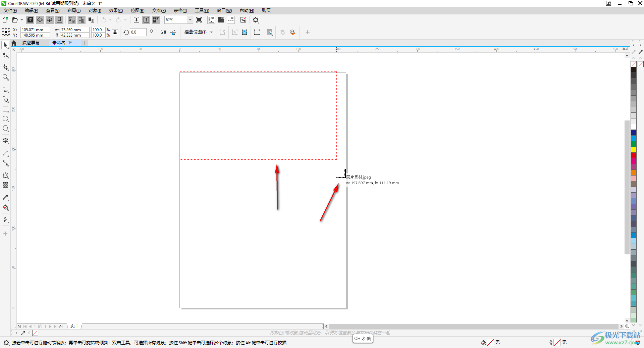
Task: Click the Export arrow-up icon
Action: 146,20
